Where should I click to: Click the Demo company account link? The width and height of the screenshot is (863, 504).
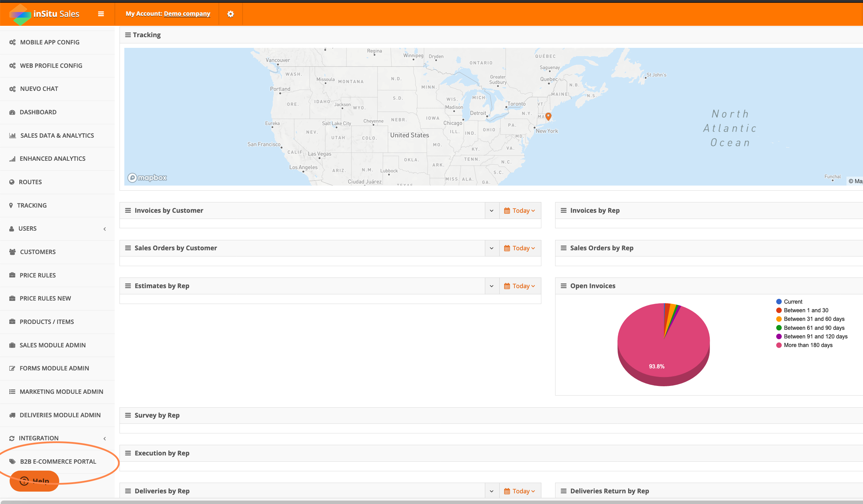[x=187, y=14]
